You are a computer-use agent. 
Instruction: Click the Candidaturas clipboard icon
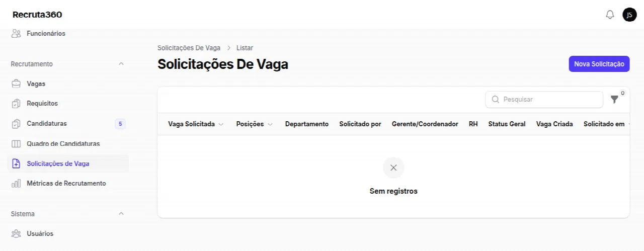click(16, 124)
